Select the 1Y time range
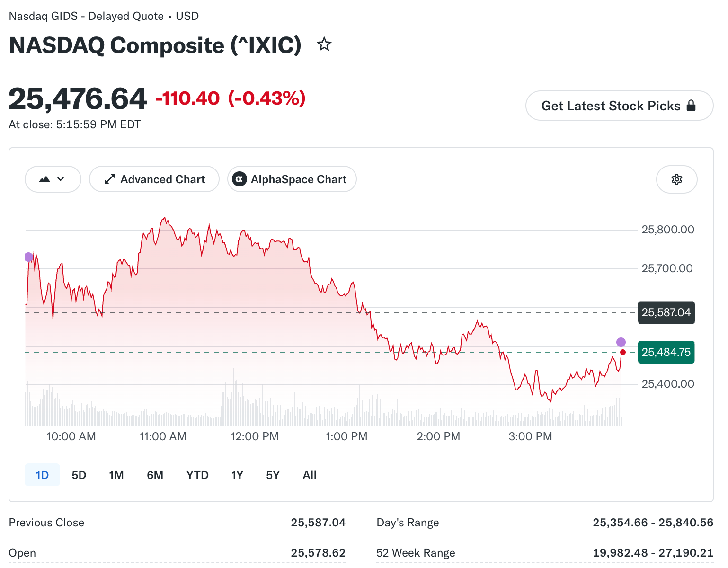Screen dimensions: 728x568 [237, 475]
